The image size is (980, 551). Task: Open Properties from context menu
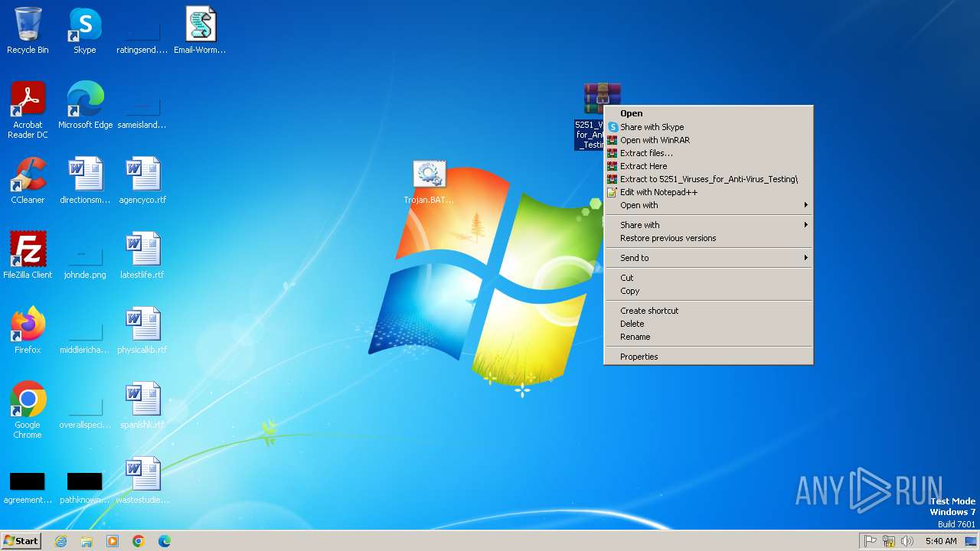708,357
